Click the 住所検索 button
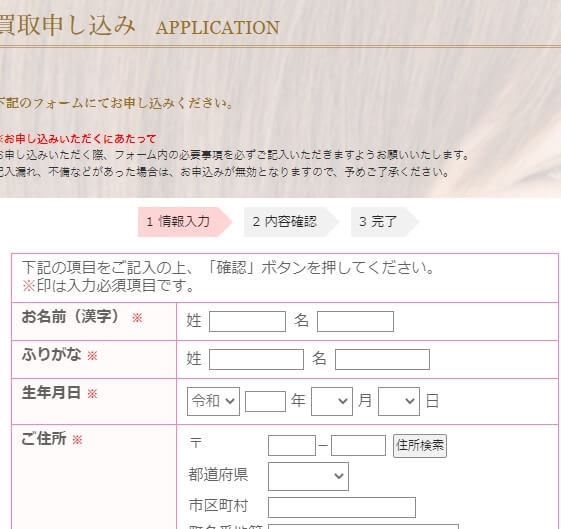This screenshot has width=561, height=529. (420, 446)
